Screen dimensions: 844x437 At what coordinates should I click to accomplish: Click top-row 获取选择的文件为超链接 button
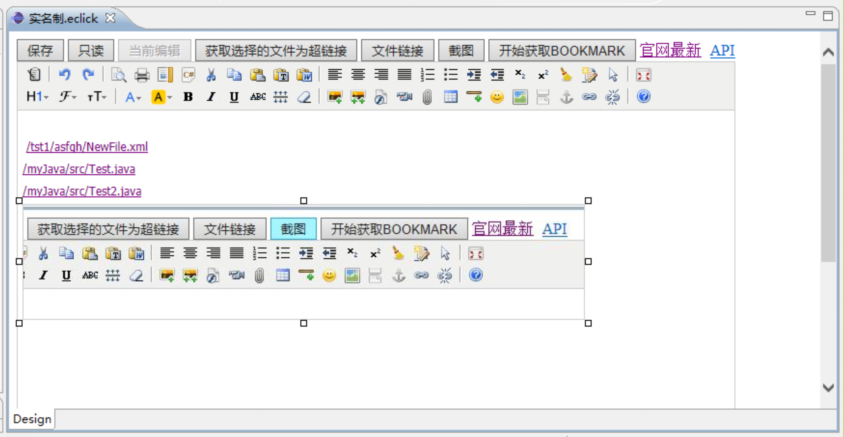pos(276,51)
